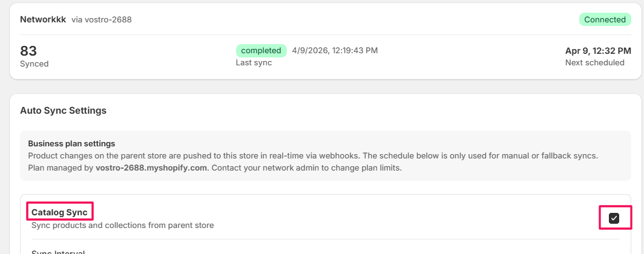644x254 pixels.
Task: Click the Last sync label
Action: [x=254, y=62]
